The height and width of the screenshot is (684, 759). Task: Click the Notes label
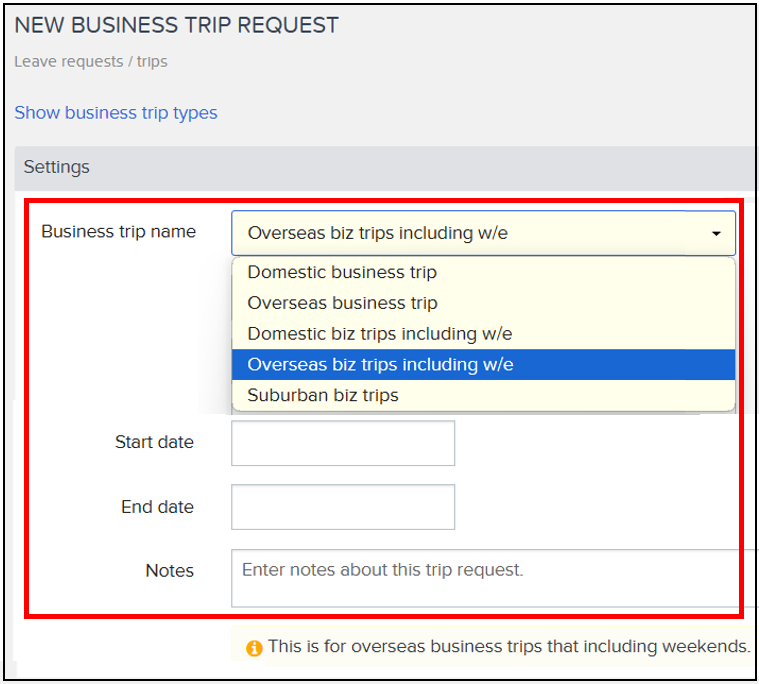coord(169,571)
